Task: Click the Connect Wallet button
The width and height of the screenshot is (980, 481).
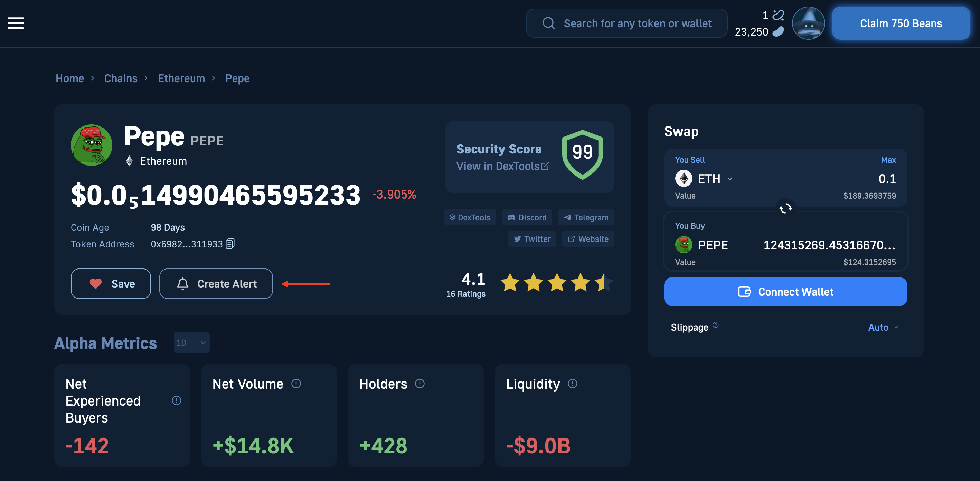Action: [786, 291]
